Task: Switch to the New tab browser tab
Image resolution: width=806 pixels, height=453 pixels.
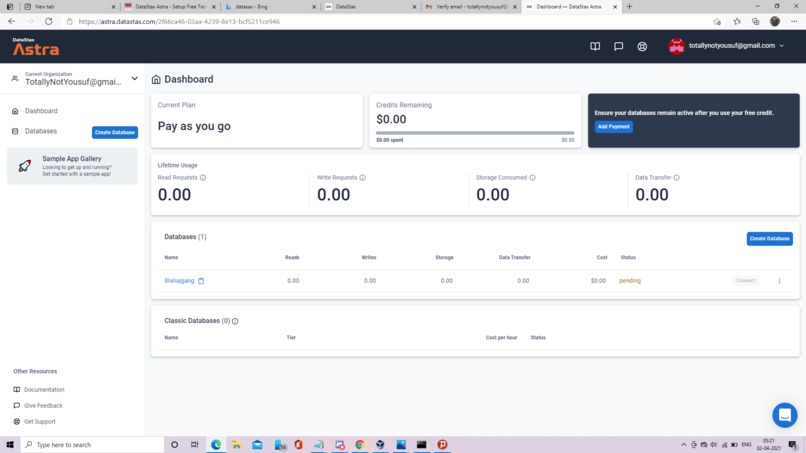Action: pos(69,7)
